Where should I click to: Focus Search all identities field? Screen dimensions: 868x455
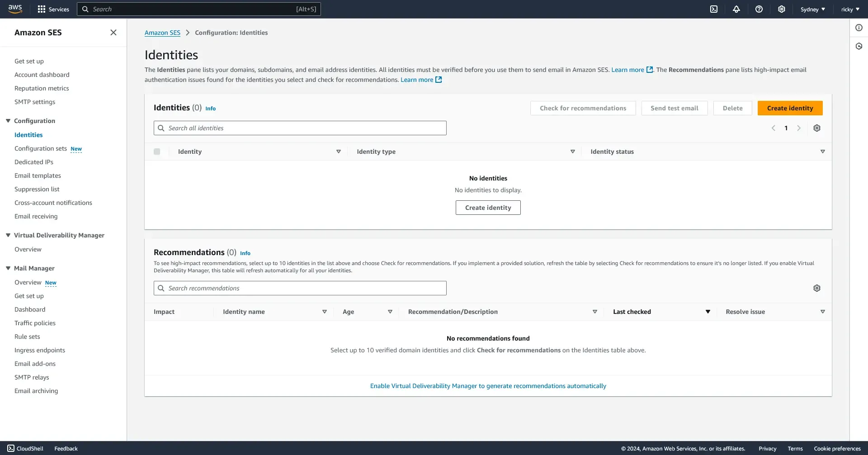point(300,128)
